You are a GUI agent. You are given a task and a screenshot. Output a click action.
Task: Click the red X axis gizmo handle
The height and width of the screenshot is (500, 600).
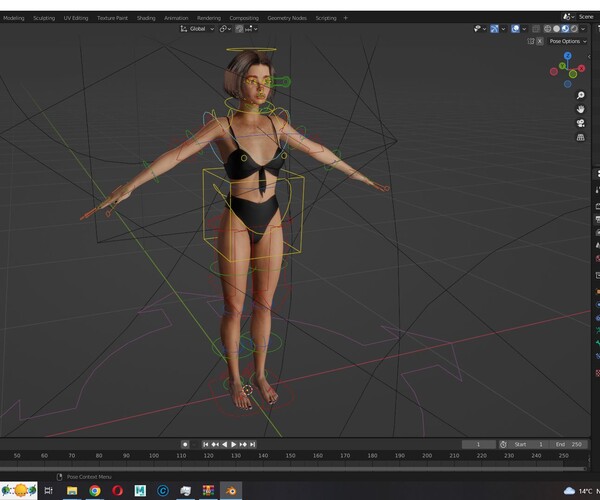[581, 68]
